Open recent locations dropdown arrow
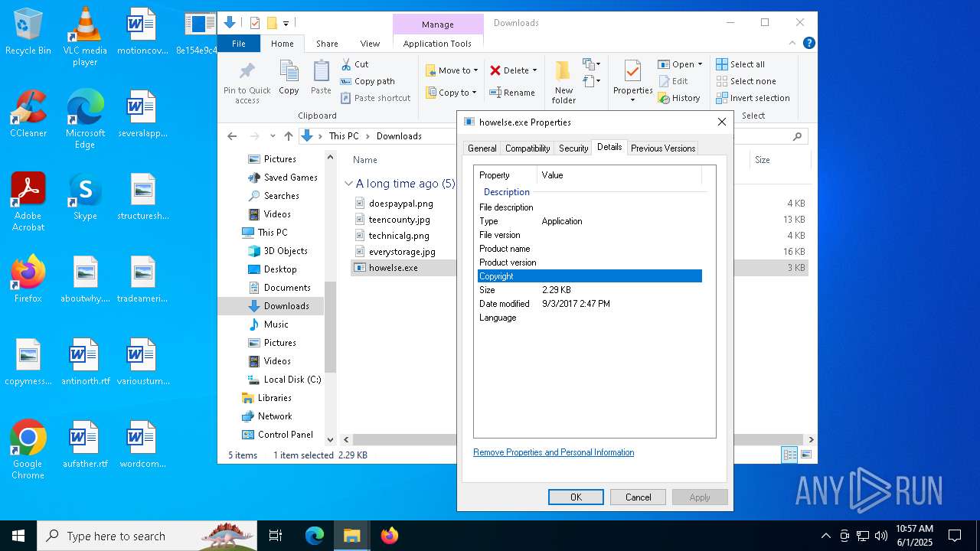 point(273,136)
